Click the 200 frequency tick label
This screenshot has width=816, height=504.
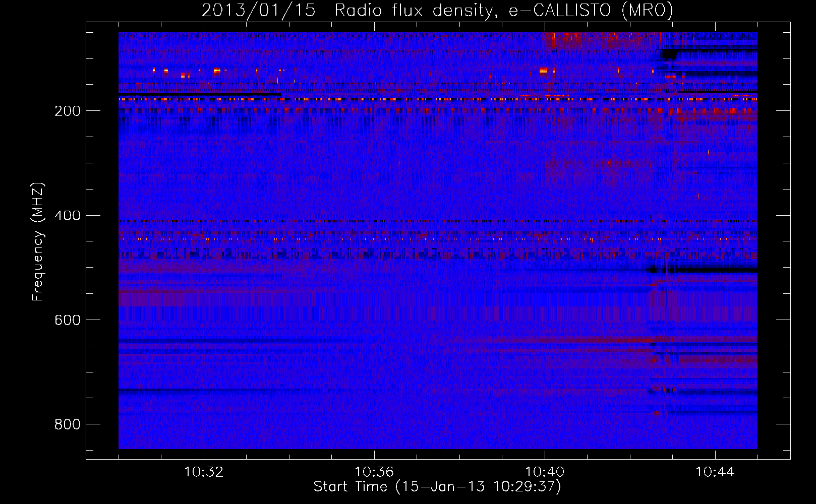[x=68, y=111]
